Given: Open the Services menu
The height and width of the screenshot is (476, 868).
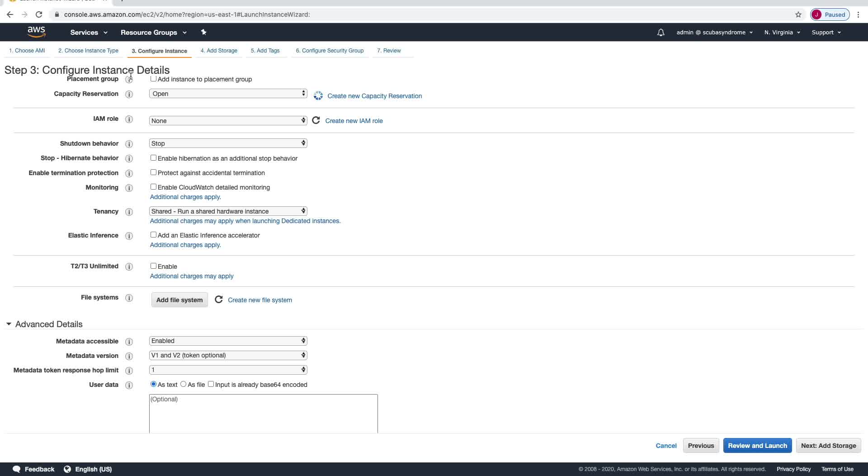Looking at the screenshot, I should 89,33.
